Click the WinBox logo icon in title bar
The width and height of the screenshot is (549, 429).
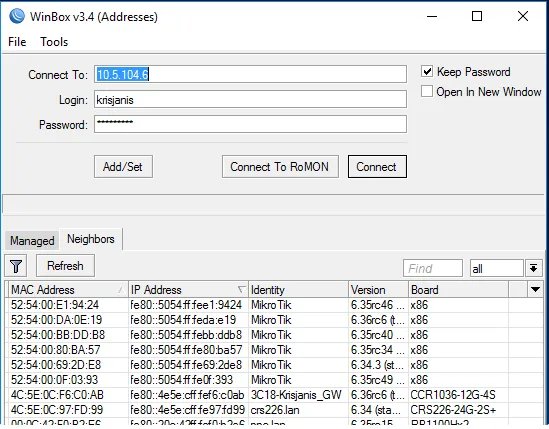[x=17, y=16]
